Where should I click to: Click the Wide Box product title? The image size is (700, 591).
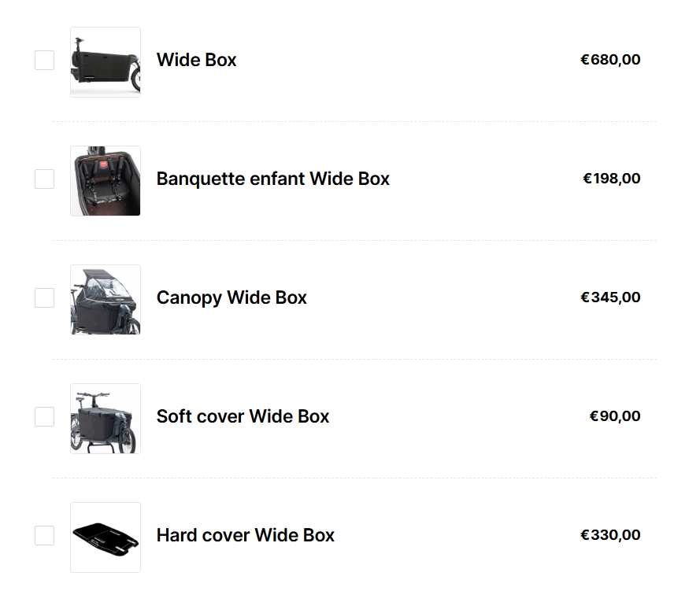coord(196,60)
